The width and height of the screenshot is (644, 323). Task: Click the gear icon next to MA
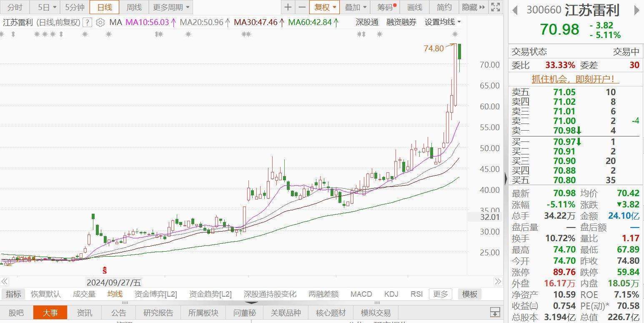tap(100, 23)
